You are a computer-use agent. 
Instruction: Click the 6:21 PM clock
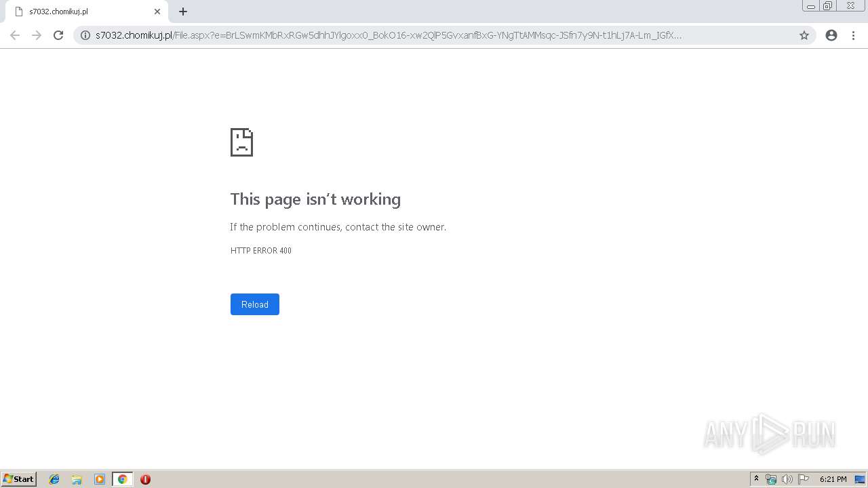pos(833,479)
